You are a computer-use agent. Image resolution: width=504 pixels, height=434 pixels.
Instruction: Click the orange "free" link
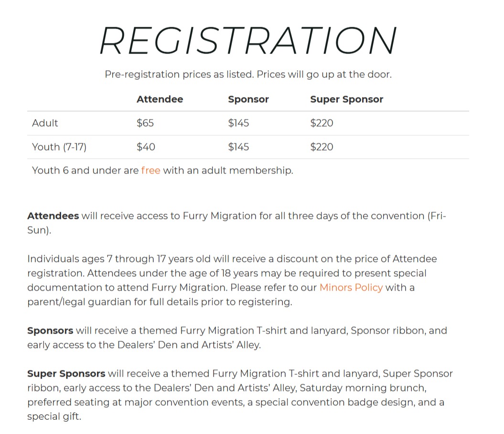pos(150,170)
